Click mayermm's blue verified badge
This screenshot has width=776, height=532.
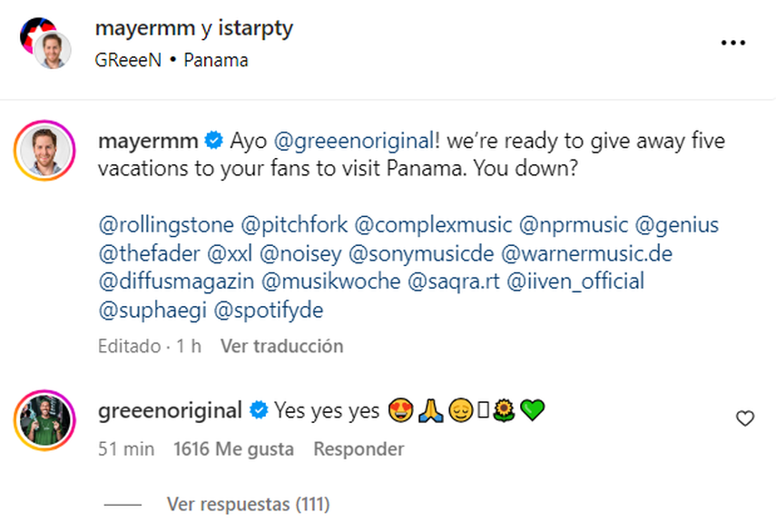point(214,141)
